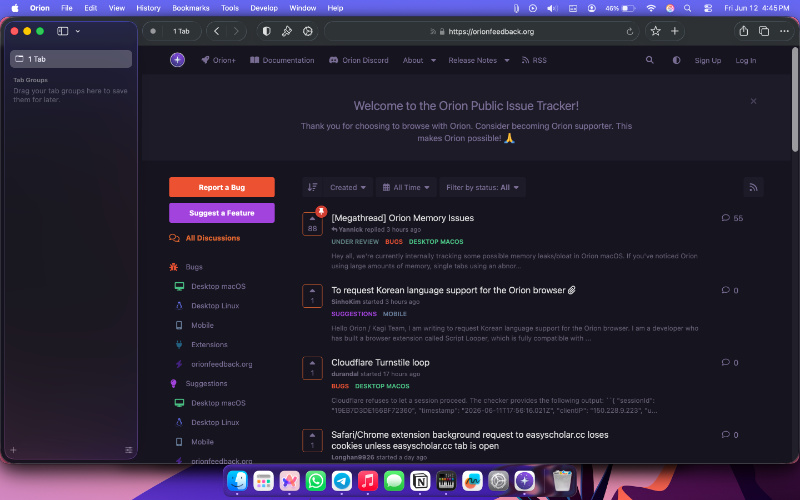This screenshot has height=500, width=800.
Task: Click the Suggest a Feature button
Action: coord(221,213)
